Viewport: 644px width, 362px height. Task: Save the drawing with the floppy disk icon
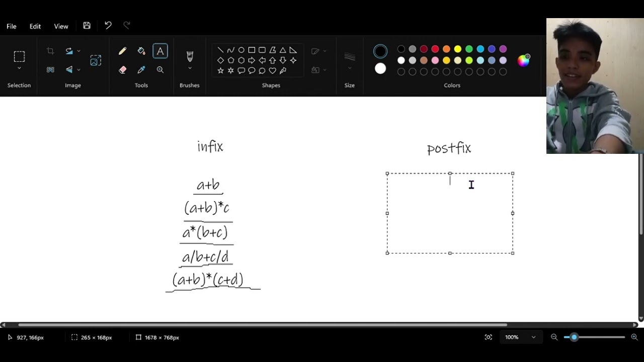[87, 26]
